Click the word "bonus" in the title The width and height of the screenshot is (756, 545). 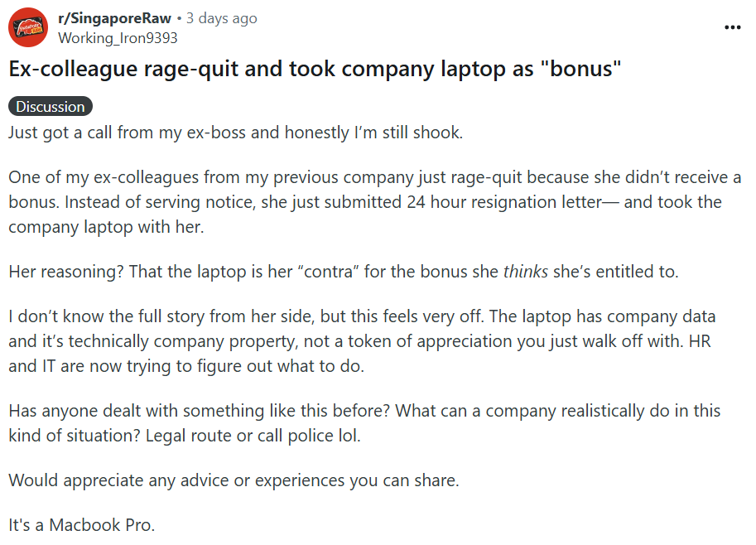(581, 69)
